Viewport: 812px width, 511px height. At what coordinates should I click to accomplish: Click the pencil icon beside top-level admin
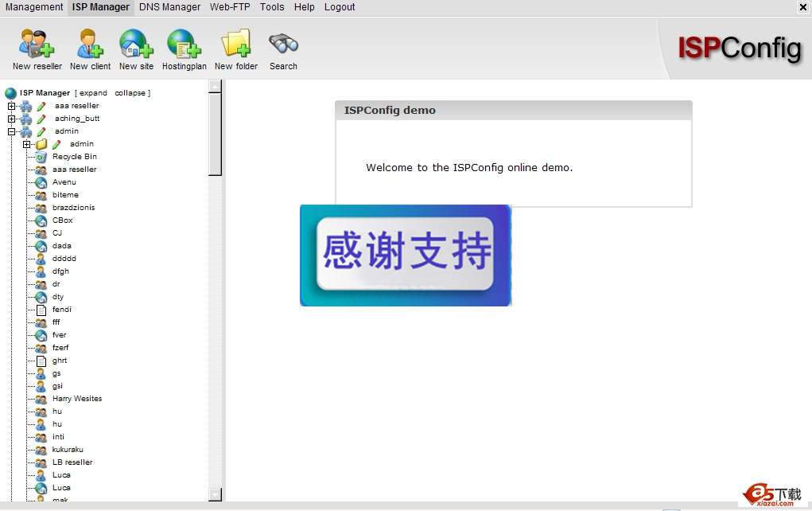pos(41,131)
